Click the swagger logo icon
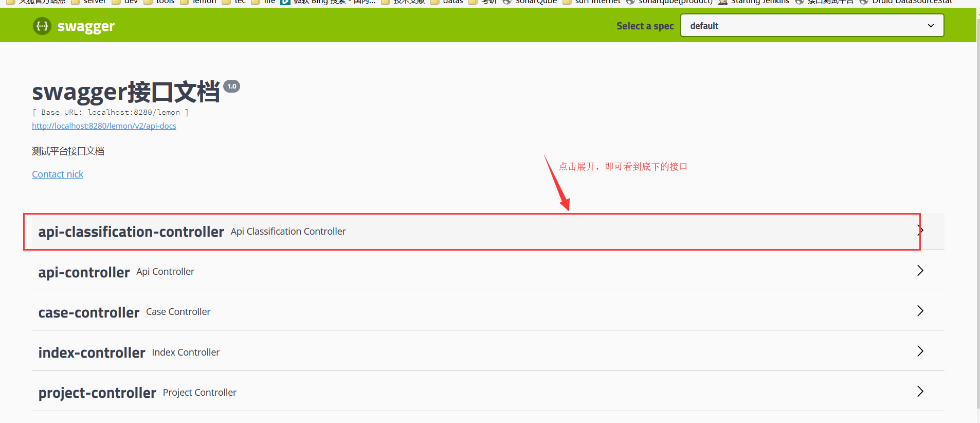This screenshot has height=423, width=980. 42,26
